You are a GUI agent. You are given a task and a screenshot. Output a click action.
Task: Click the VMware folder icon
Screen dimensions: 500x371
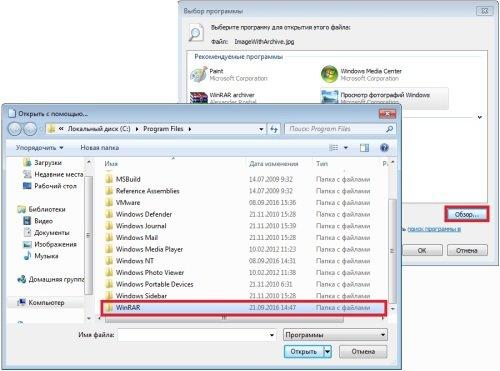[x=109, y=202]
